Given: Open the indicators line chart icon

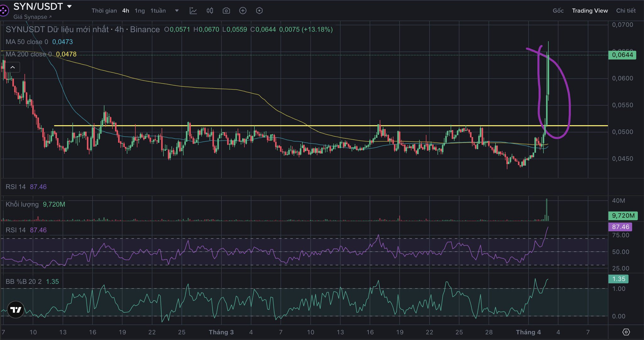Looking at the screenshot, I should tap(193, 11).
